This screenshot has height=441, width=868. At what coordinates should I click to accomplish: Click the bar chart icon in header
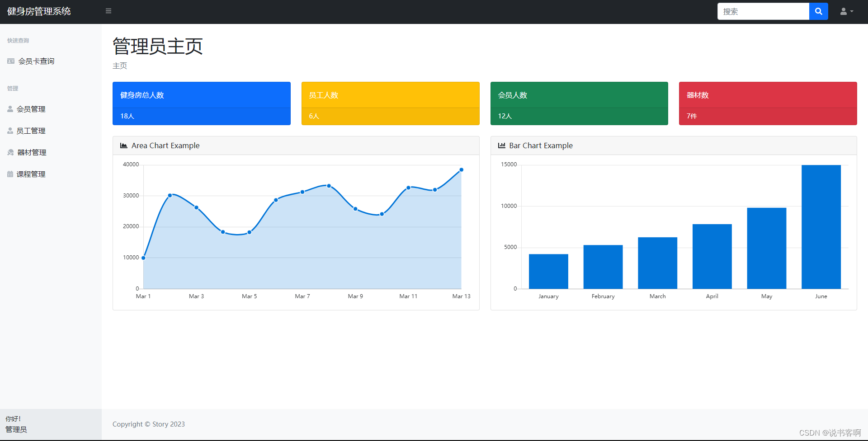pos(502,145)
